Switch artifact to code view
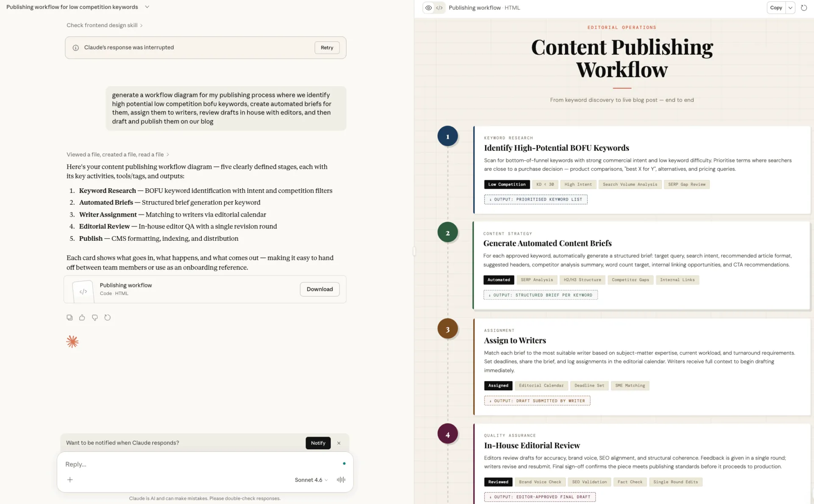 [x=440, y=8]
